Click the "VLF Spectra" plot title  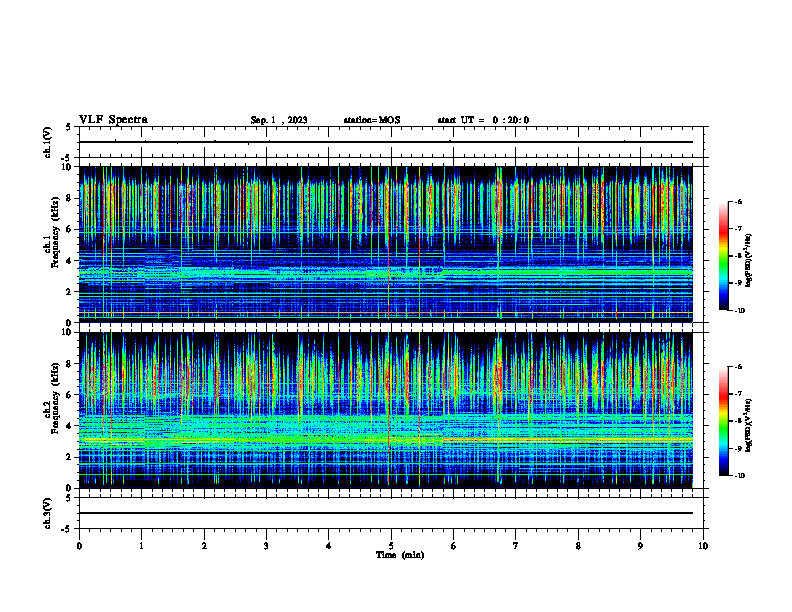[x=113, y=120]
